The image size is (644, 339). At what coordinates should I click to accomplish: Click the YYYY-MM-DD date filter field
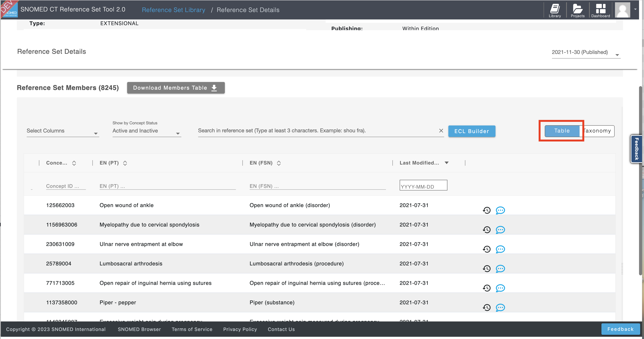point(423,185)
